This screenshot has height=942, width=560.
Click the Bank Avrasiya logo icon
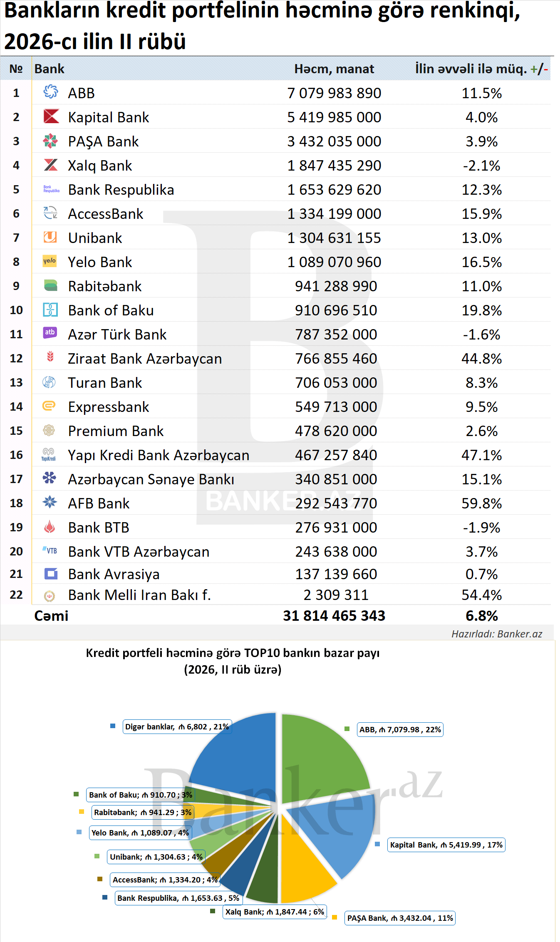51,574
